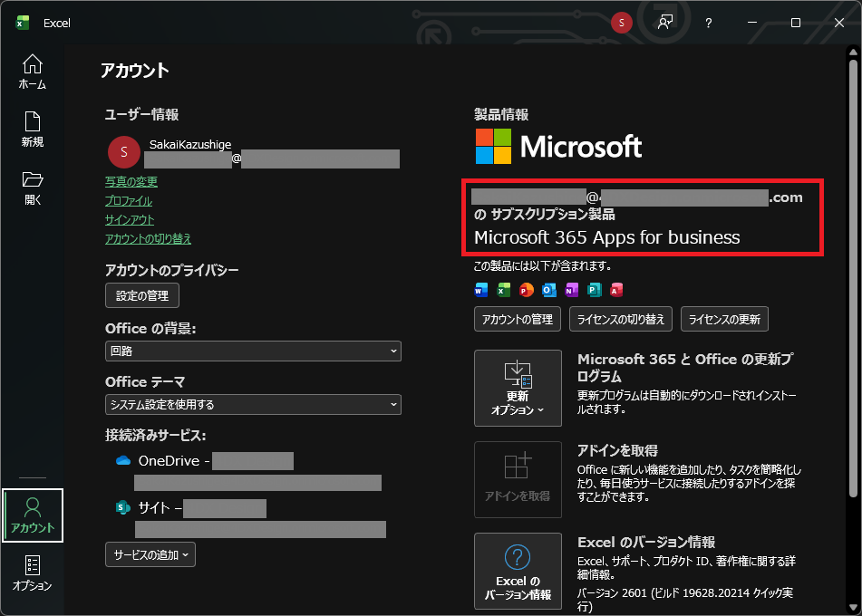Click アカウントの管理 button
This screenshot has width=862, height=616.
click(518, 319)
